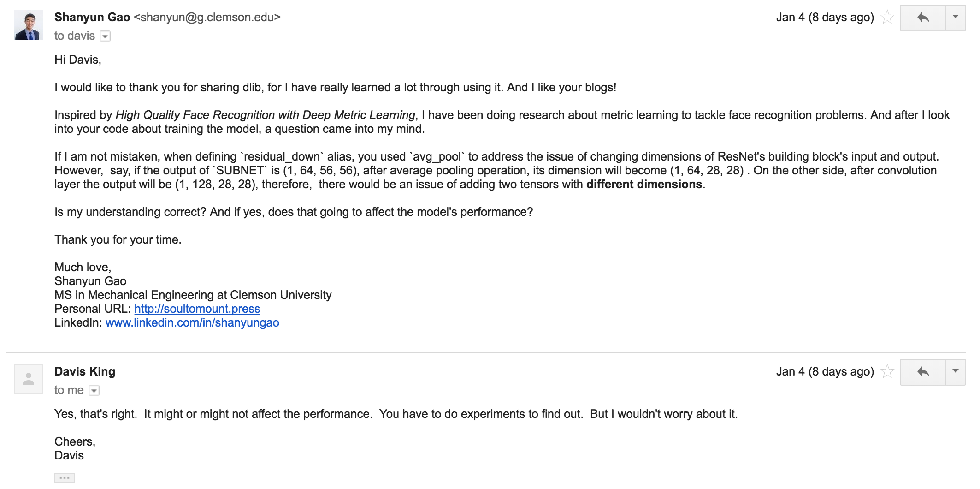Screen dimensions: 980x489
Task: Show details for 'to me' recipients
Action: point(94,391)
